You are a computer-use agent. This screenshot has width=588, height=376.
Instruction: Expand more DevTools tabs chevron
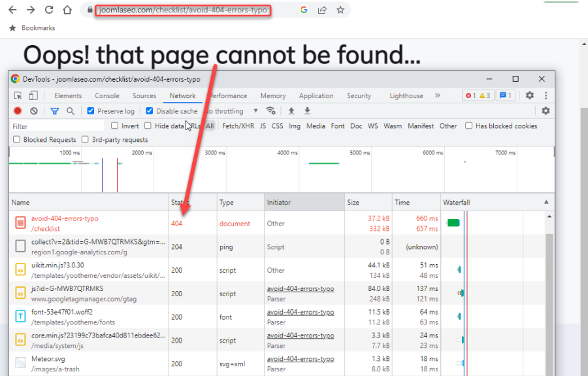pyautogui.click(x=437, y=95)
